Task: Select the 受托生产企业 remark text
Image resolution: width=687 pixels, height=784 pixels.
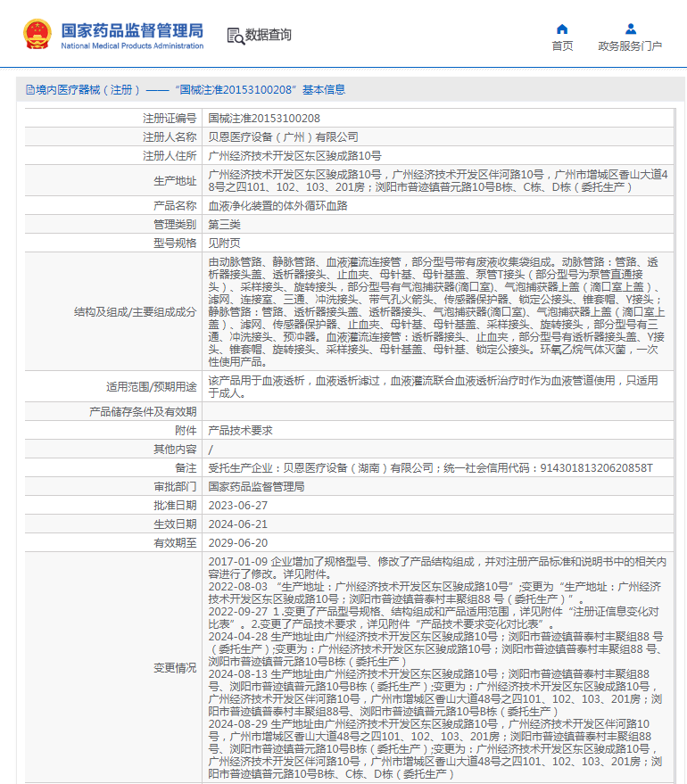Action: coord(431,468)
